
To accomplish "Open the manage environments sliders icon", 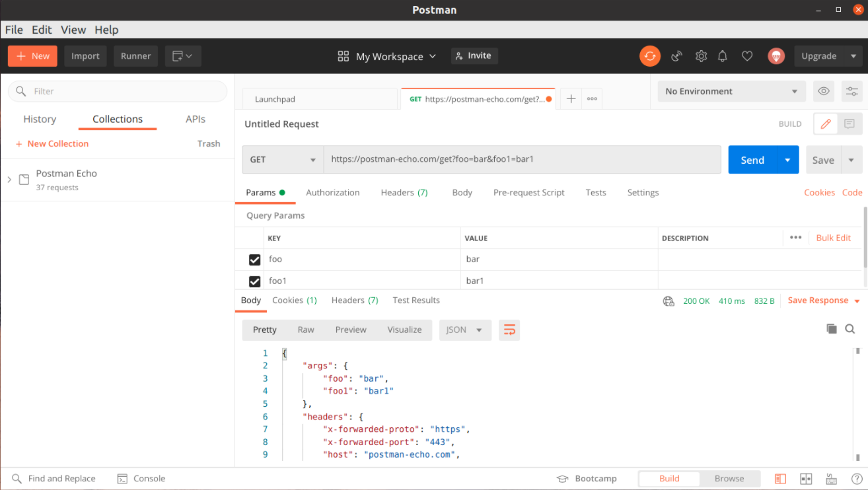I will [851, 91].
